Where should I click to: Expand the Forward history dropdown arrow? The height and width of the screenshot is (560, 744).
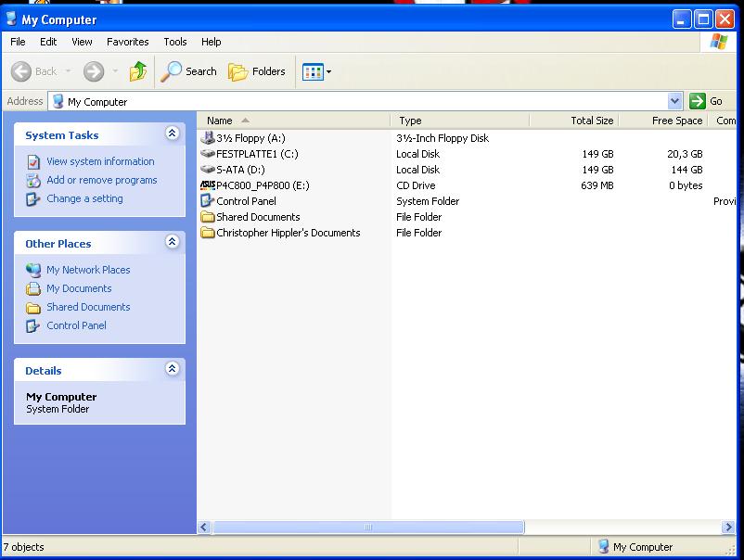pyautogui.click(x=115, y=71)
